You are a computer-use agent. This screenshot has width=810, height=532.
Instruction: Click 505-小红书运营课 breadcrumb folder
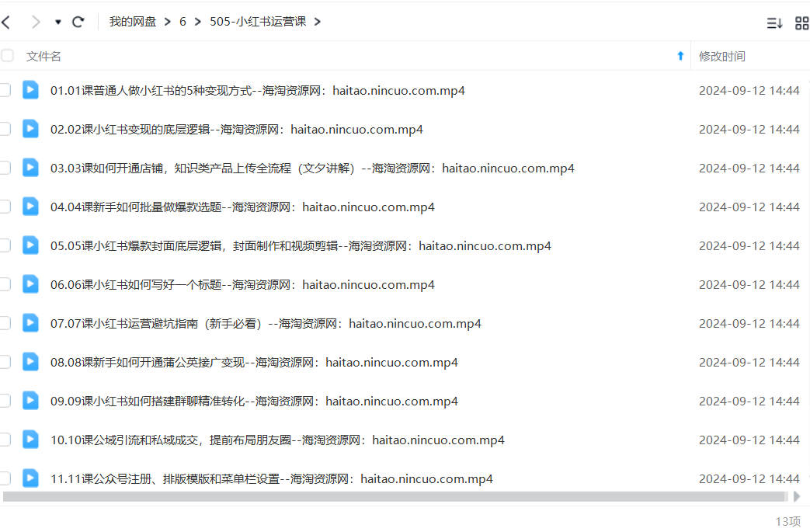258,22
